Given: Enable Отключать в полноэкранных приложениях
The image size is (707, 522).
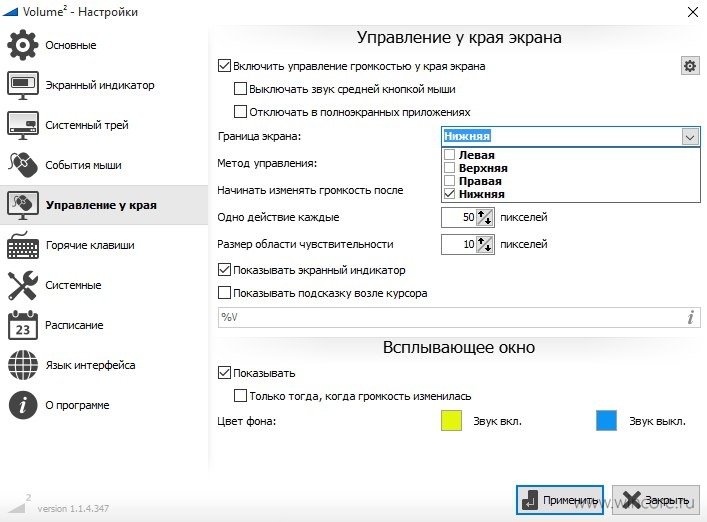Looking at the screenshot, I should (240, 112).
